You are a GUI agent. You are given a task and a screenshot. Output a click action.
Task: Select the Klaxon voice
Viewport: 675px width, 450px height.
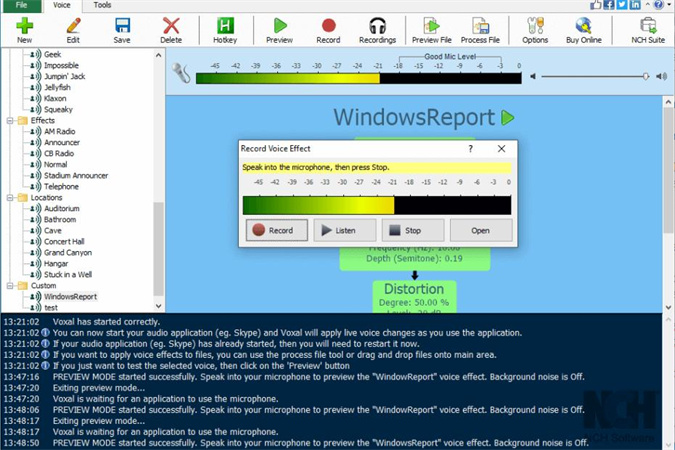tap(55, 98)
